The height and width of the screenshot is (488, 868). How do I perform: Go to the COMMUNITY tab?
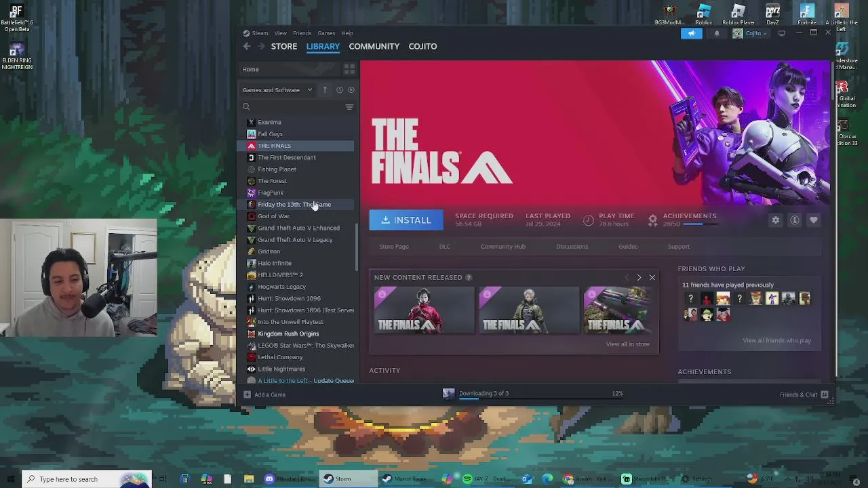point(374,46)
